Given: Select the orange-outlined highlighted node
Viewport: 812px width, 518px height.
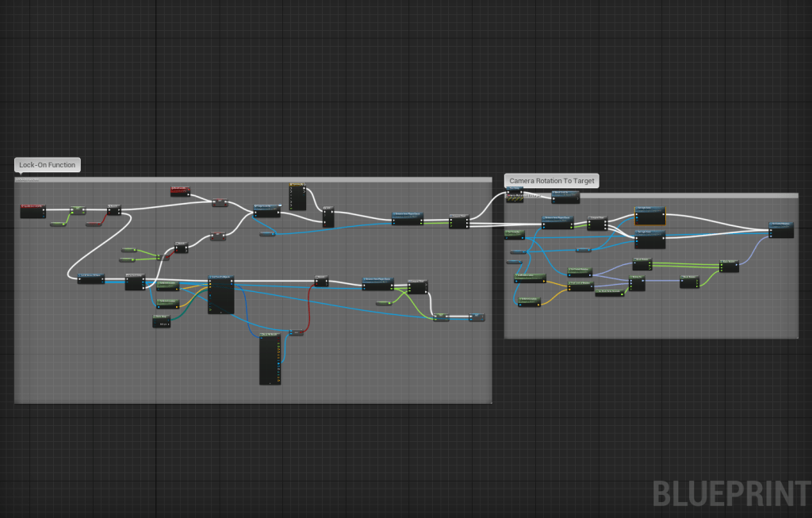Looking at the screenshot, I should pos(649,215).
